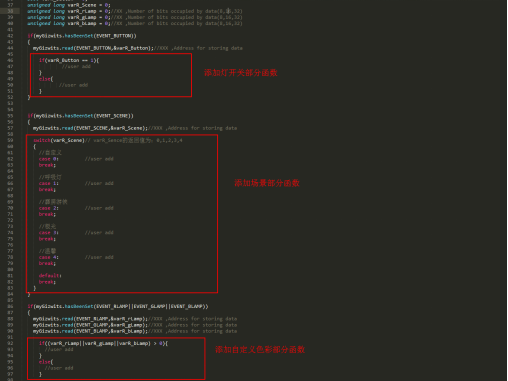The image size is (508, 381).
Task: Click the line 'unsigned long varR_Scene = 0;'
Action: [69, 5]
